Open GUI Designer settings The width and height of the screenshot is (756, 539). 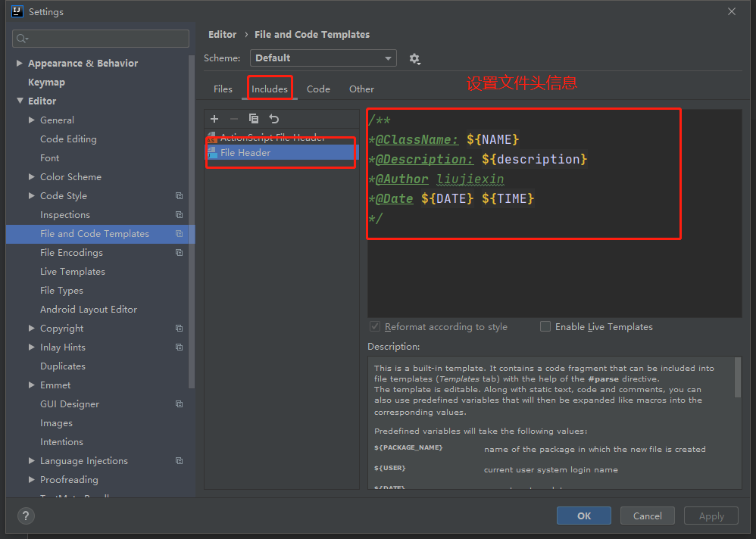tap(70, 404)
